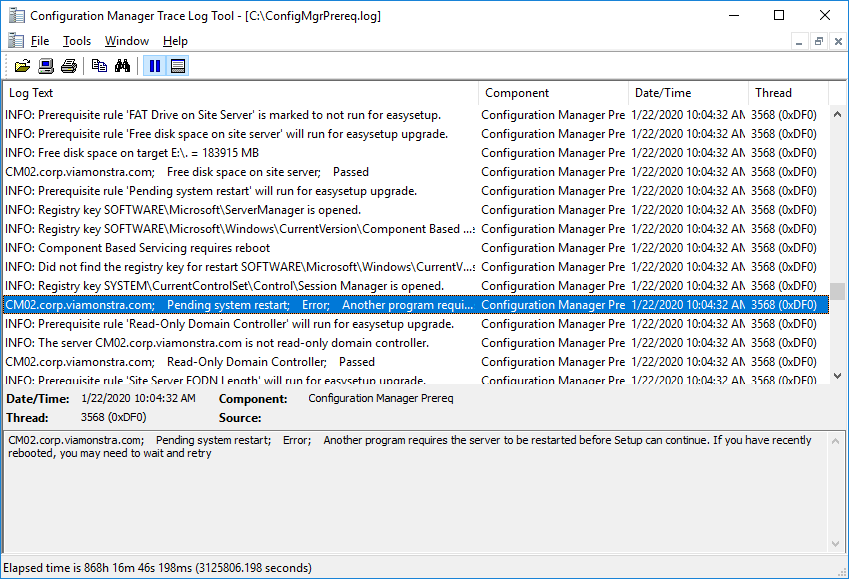Viewport: 849px width, 579px height.
Task: Minimize the Trace Log Tool main window
Action: click(x=734, y=15)
